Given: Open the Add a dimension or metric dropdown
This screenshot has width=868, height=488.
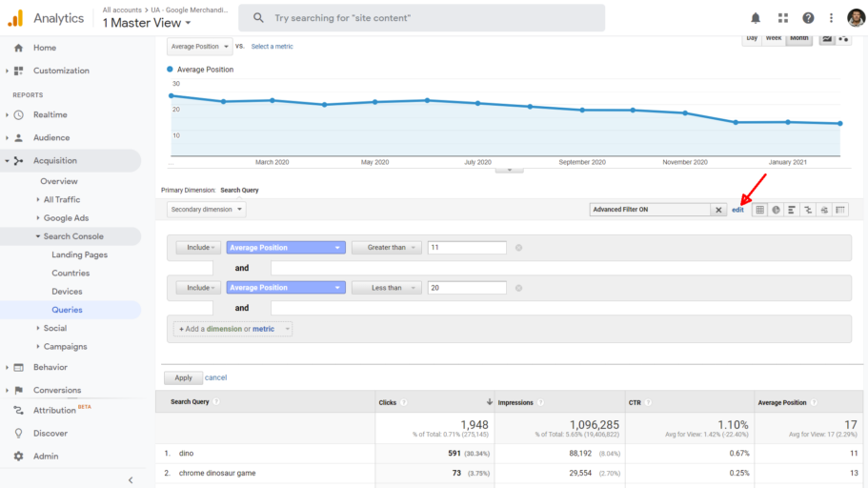Looking at the screenshot, I should click(232, 329).
